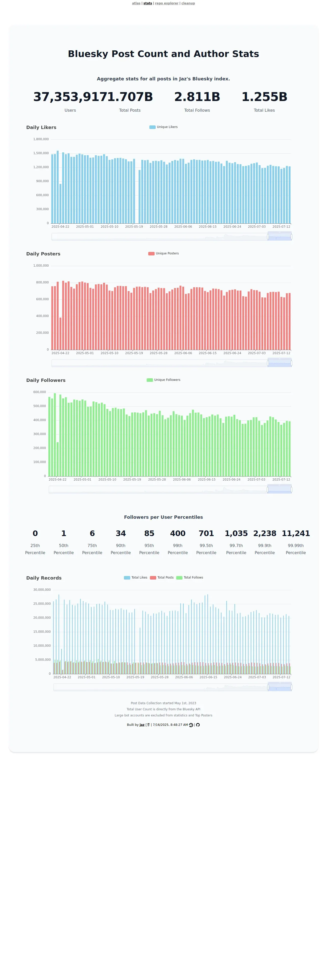Click the Daily Records chart title
Screen dimensions: 327x980
(x=44, y=578)
